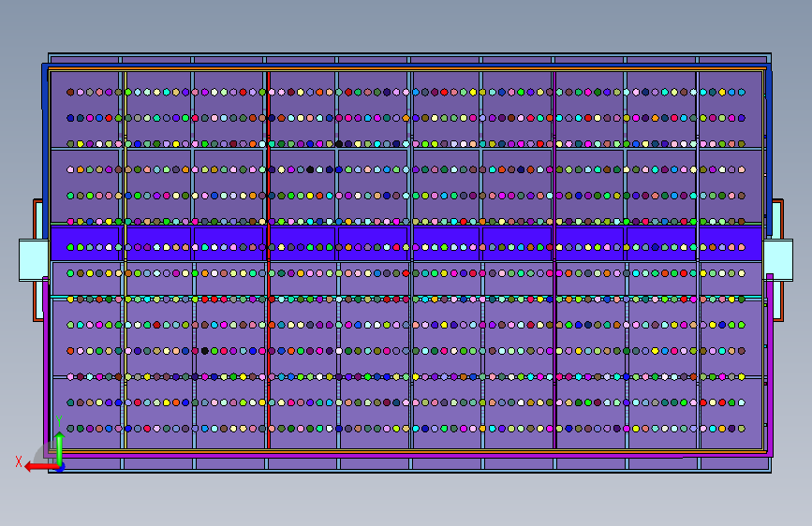812x526 pixels.
Task: Select the dark blue pipe along the right upper edge
Action: (769, 150)
